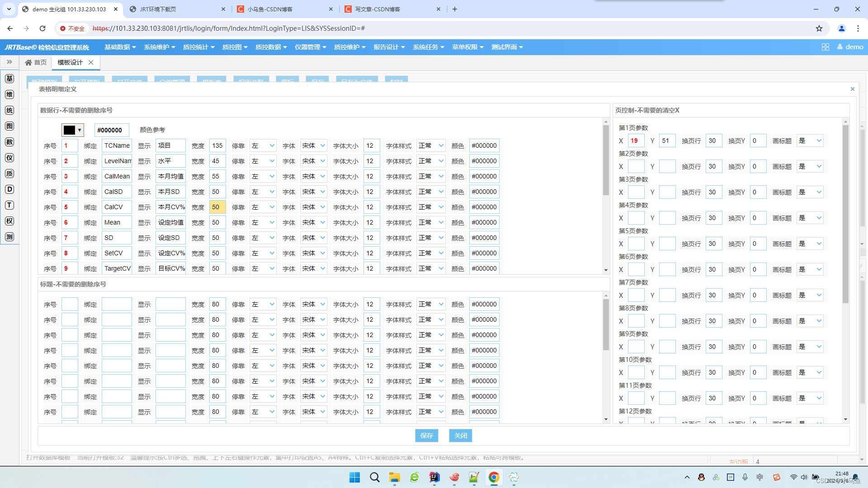Open new browser tab
The image size is (868, 488).
coord(455,9)
